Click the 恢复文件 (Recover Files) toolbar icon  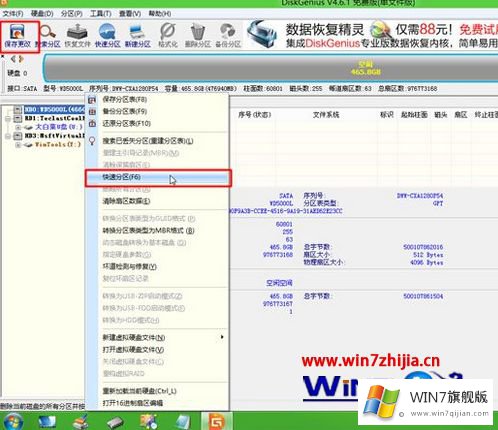coord(77,36)
